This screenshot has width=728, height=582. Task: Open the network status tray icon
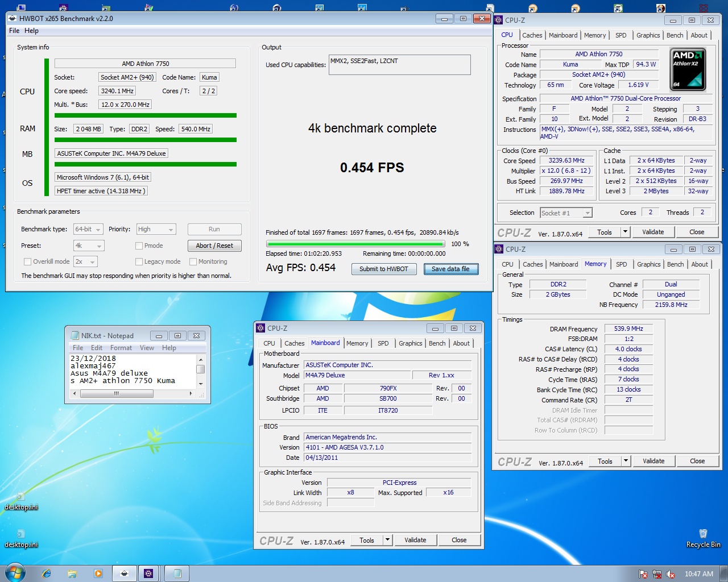(x=657, y=574)
